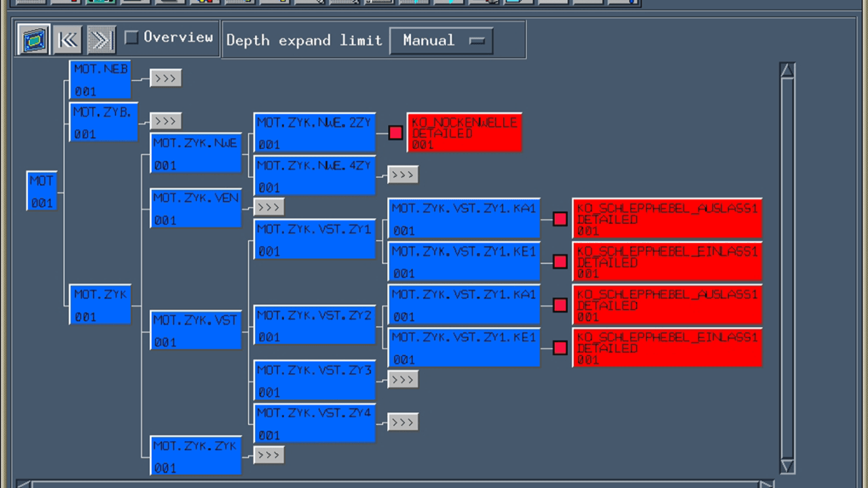Select the MOT.ZYK.ZYK node
This screenshot has width=868, height=488.
(196, 455)
